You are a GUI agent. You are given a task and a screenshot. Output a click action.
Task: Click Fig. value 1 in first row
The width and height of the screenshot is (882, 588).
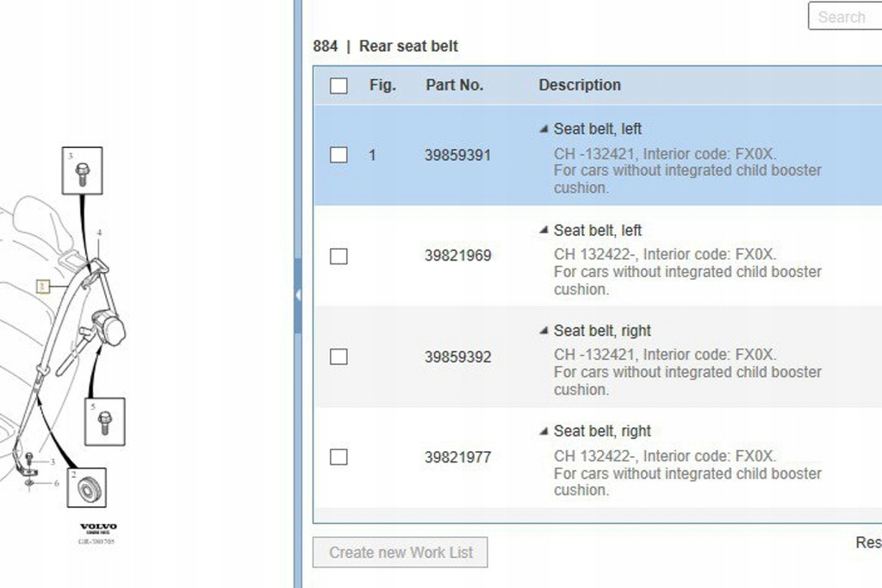(x=372, y=155)
